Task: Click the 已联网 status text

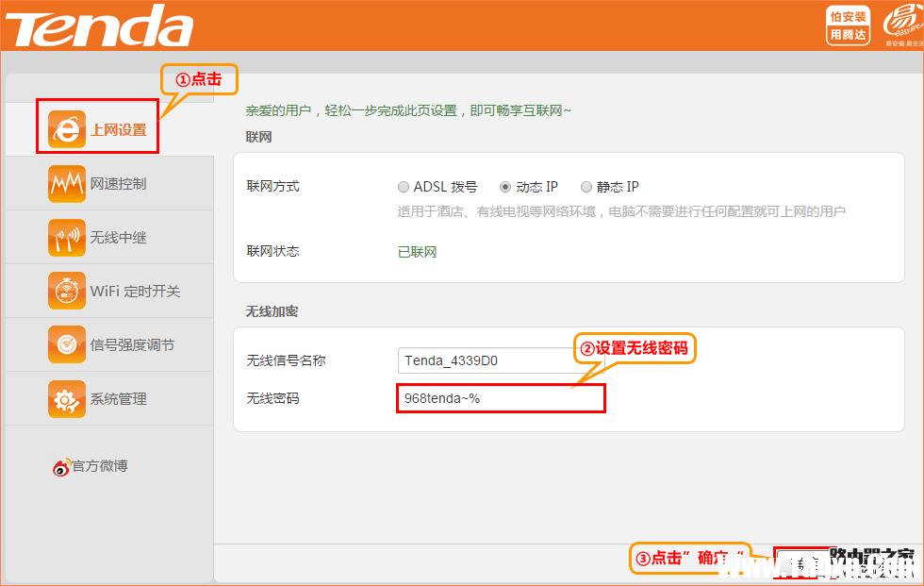Action: coord(417,252)
